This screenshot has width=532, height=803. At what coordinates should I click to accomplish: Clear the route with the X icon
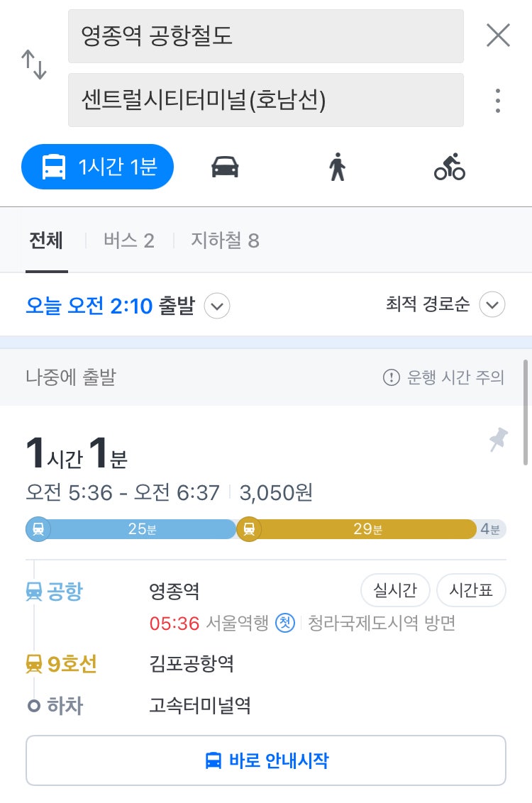498,35
